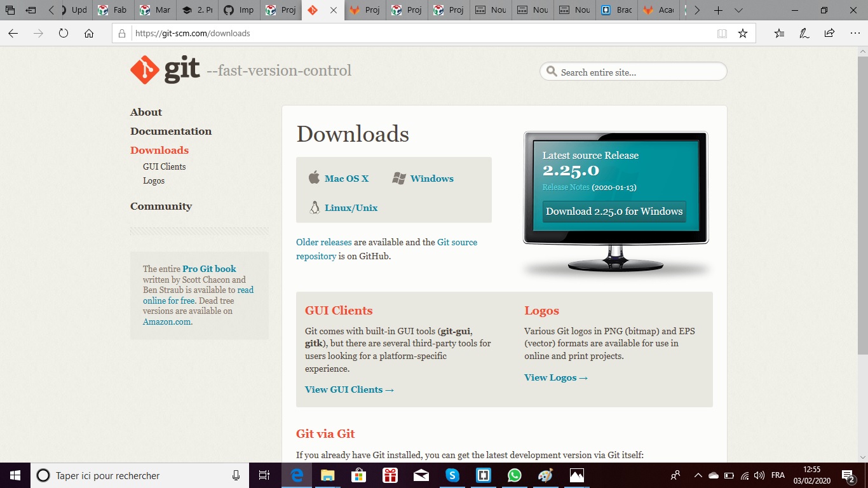Open Edge settings and more menu
The width and height of the screenshot is (868, 488).
tap(855, 33)
